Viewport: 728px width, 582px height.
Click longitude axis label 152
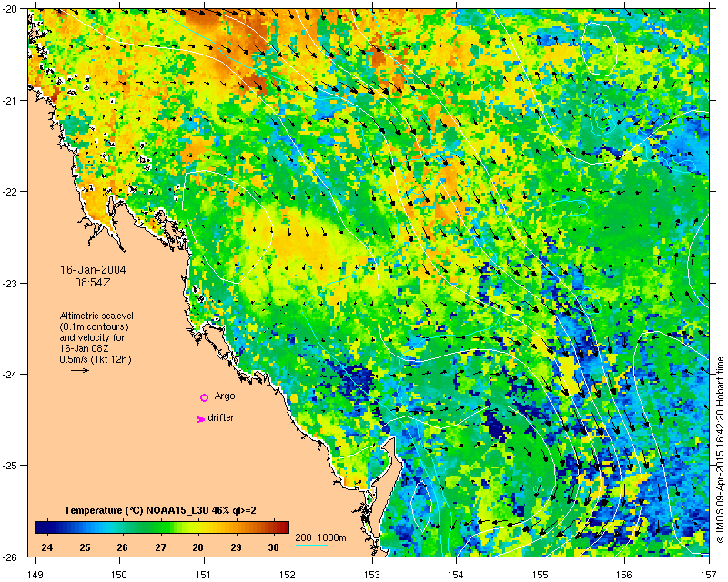[288, 575]
